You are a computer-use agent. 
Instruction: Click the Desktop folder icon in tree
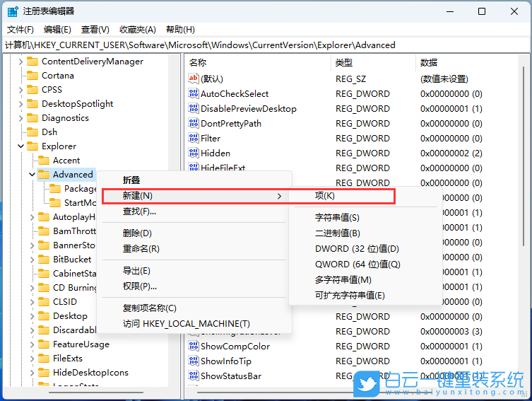point(44,316)
